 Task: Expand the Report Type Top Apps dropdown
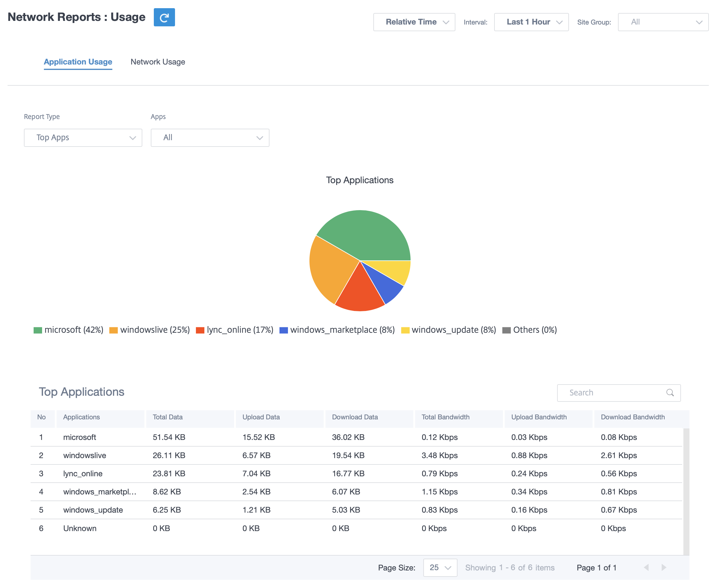pos(83,137)
